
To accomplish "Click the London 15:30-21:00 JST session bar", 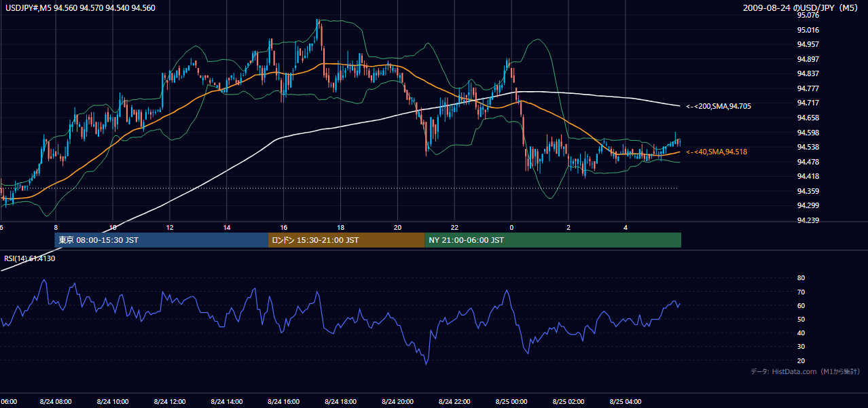I will [x=346, y=240].
